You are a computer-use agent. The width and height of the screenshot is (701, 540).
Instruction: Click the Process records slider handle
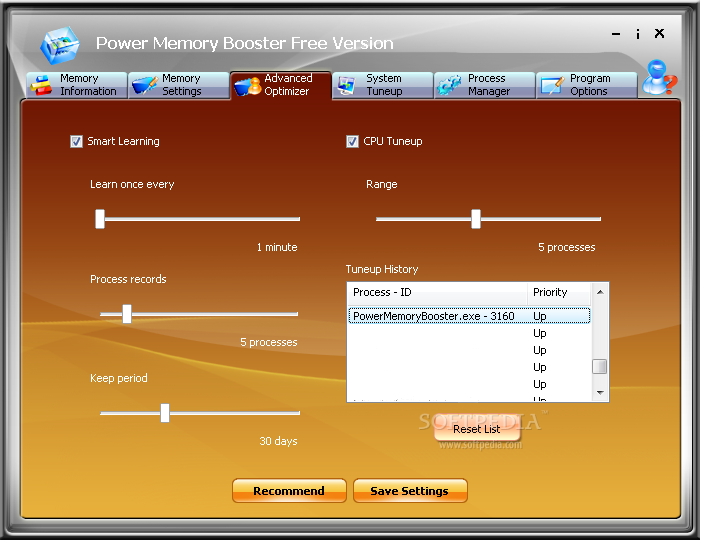coord(127,314)
